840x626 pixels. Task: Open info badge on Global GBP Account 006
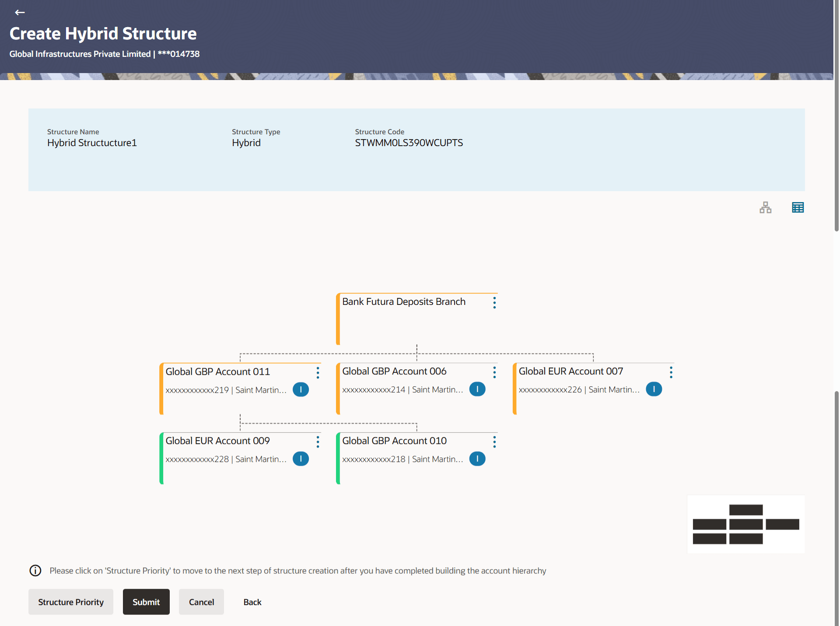tap(477, 389)
